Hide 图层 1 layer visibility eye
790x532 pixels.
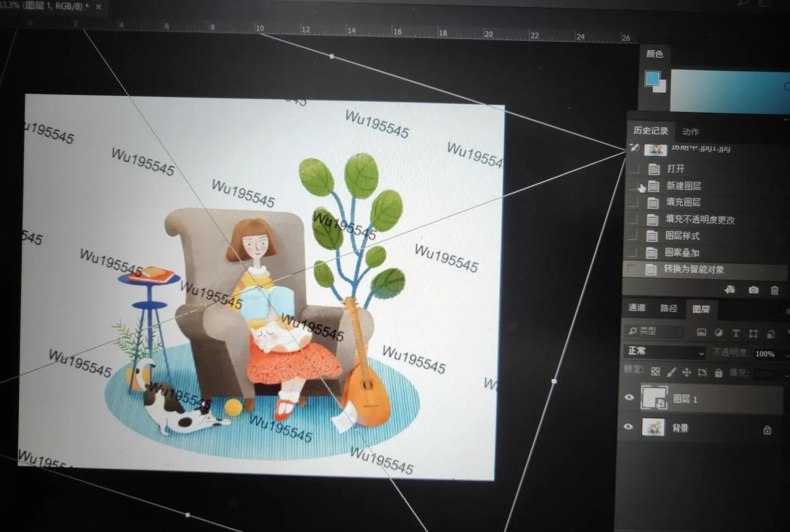629,397
